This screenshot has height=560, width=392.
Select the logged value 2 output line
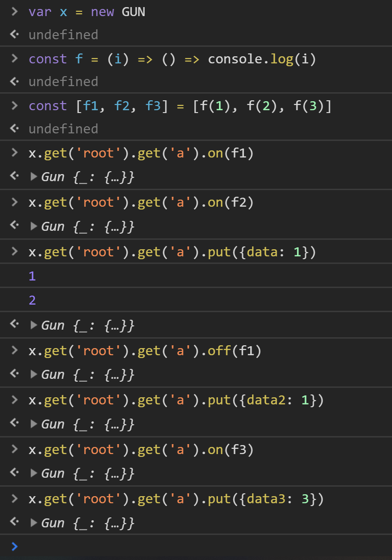(32, 300)
